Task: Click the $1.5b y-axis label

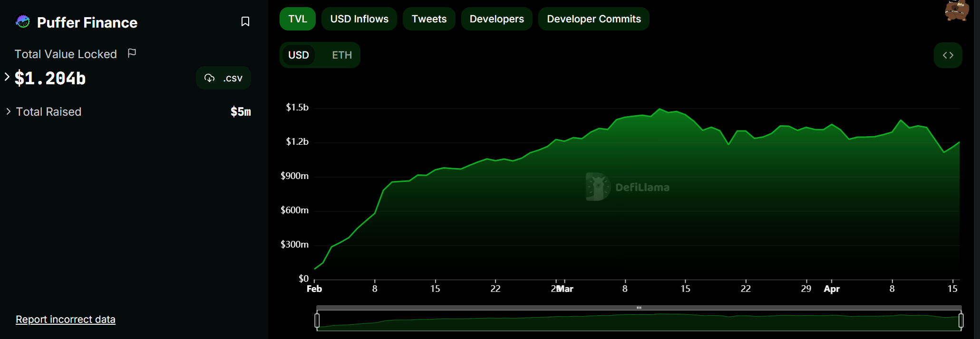Action: [x=297, y=108]
